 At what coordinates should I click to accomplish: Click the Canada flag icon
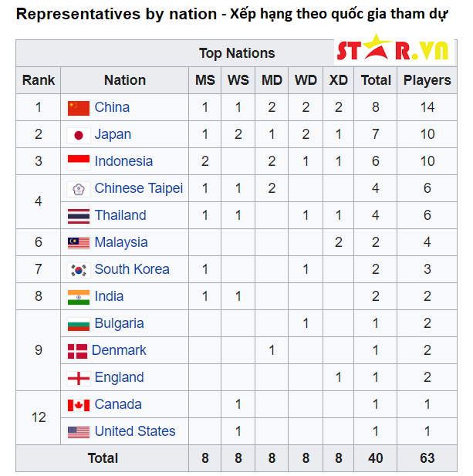click(x=78, y=405)
